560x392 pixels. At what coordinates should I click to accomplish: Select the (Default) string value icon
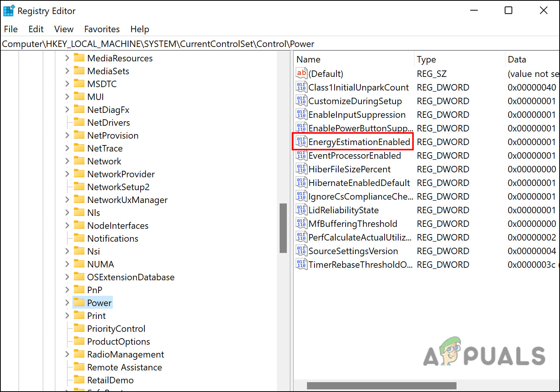click(x=302, y=73)
